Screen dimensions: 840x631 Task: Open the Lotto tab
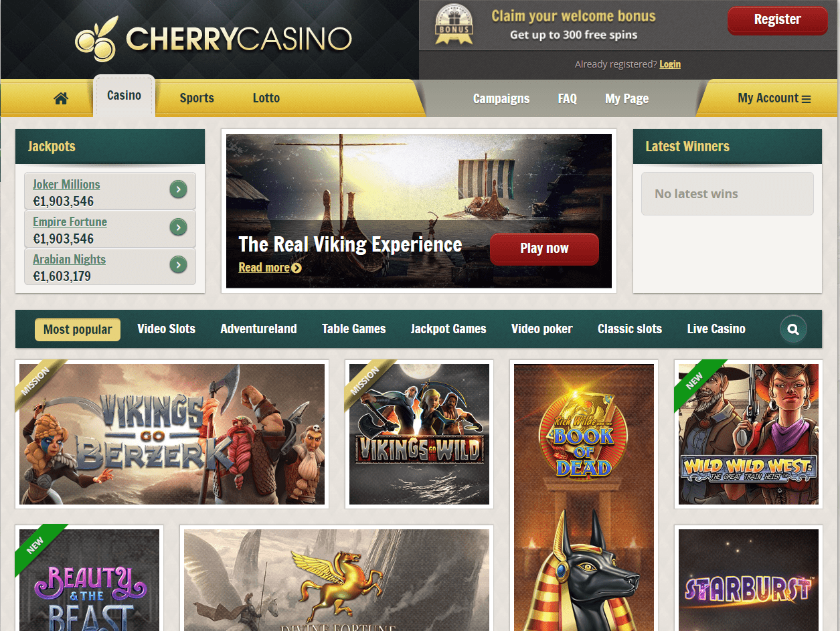(x=266, y=98)
